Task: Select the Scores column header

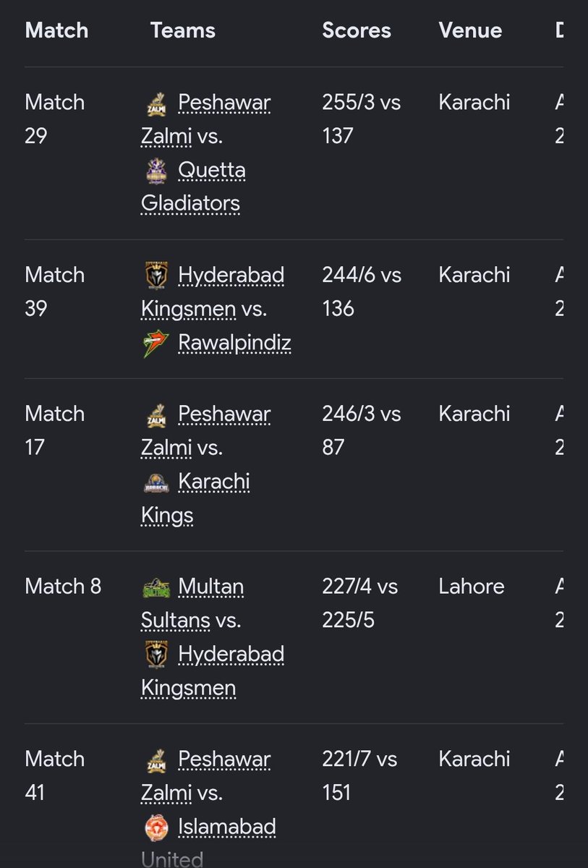Action: 357,30
